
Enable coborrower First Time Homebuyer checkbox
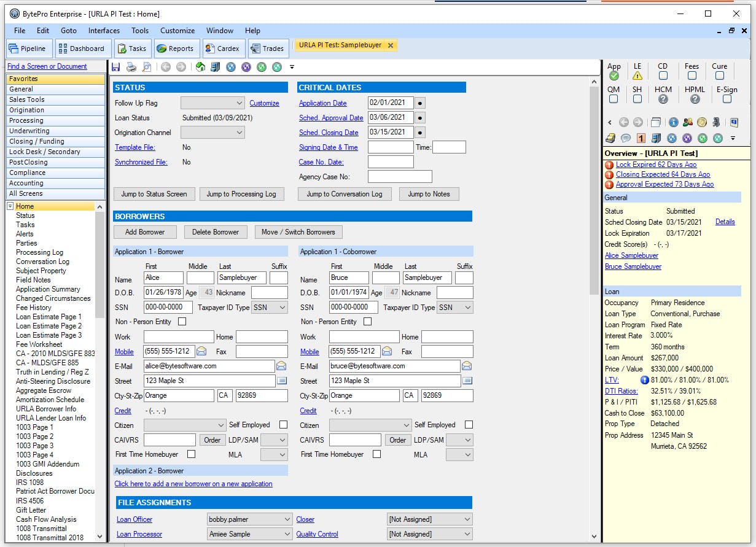(x=376, y=454)
